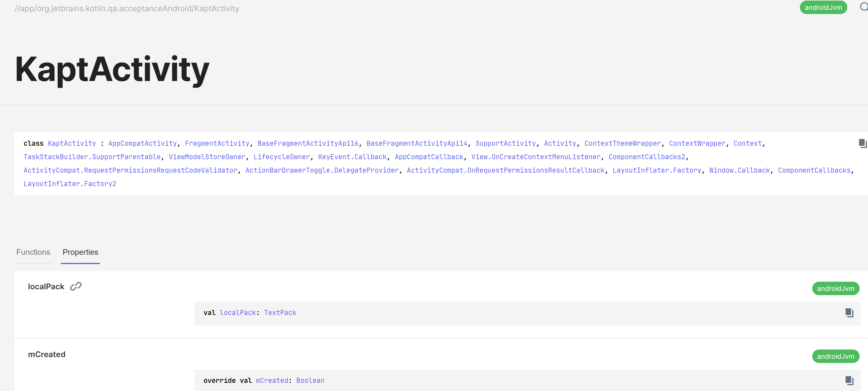Stay on the Properties tab

[80, 252]
